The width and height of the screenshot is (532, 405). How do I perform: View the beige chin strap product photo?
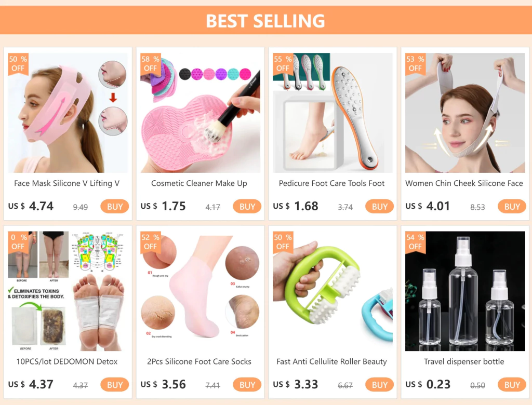click(465, 113)
